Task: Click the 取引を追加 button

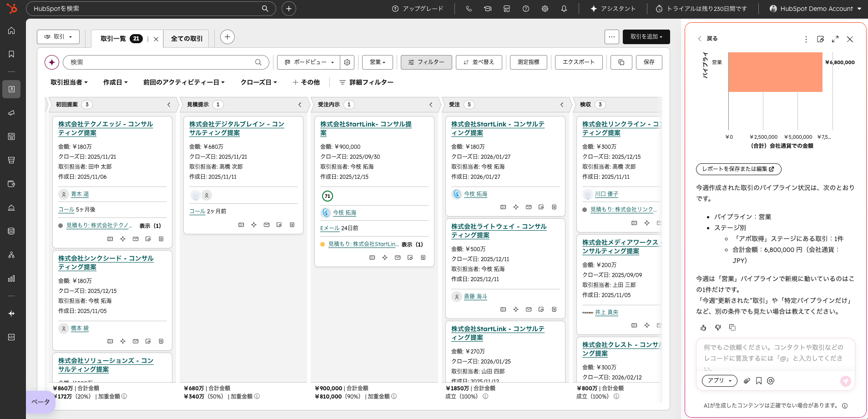Action: 646,37
